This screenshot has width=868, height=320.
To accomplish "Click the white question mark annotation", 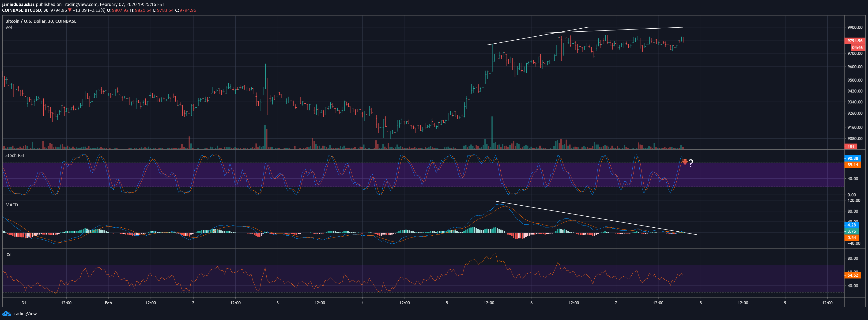I will [691, 163].
